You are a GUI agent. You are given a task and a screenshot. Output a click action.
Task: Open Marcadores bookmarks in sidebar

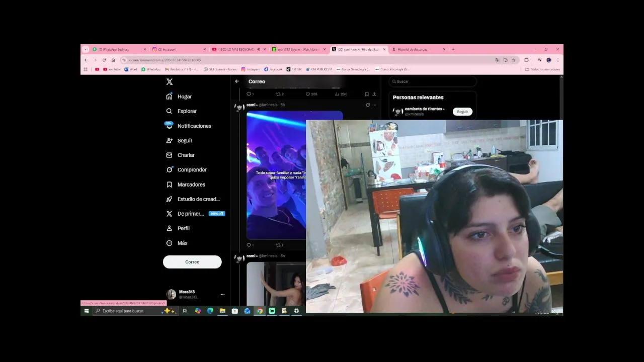click(x=186, y=185)
